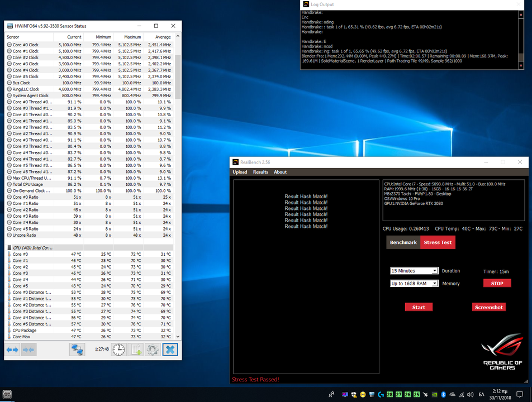Click the purple monitor tray icon
This screenshot has height=402, width=532.
click(x=345, y=395)
